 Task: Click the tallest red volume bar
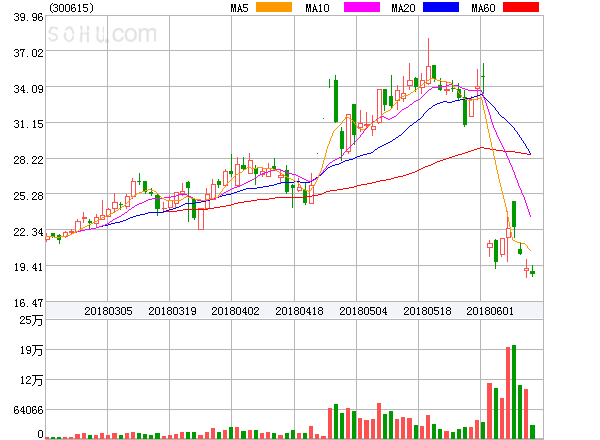[508, 393]
